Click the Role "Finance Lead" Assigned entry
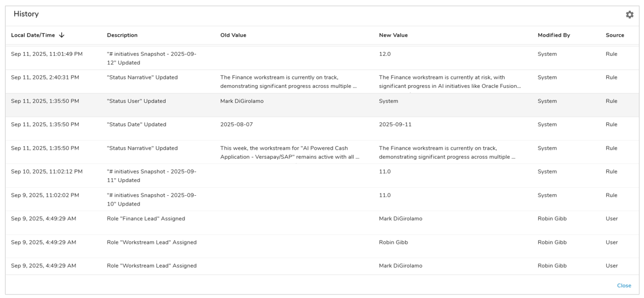The width and height of the screenshot is (644, 298). click(146, 219)
